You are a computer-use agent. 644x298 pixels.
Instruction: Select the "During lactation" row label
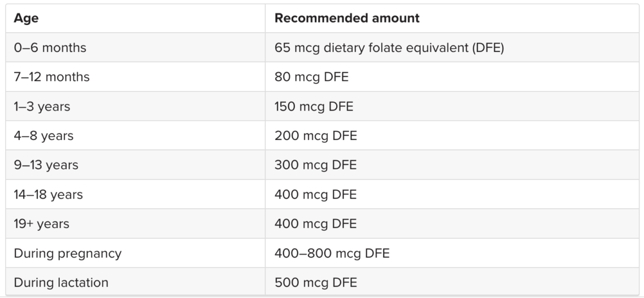pyautogui.click(x=61, y=282)
